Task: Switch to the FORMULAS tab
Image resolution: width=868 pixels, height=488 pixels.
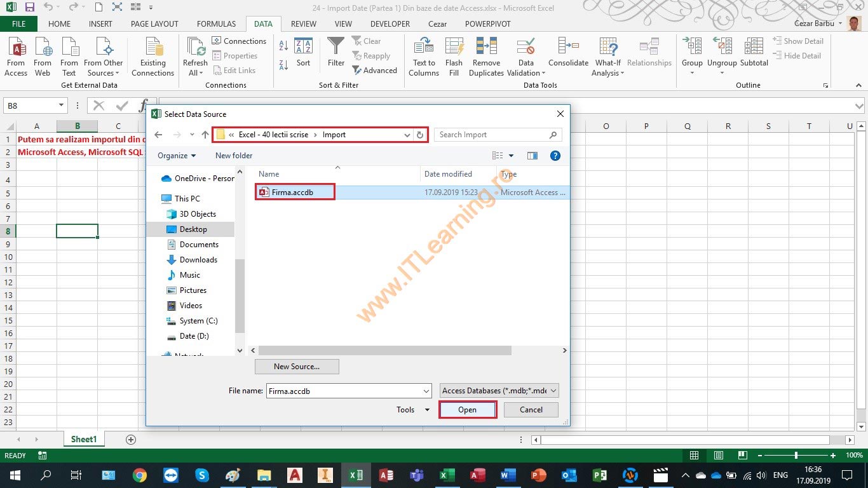Action: point(216,24)
